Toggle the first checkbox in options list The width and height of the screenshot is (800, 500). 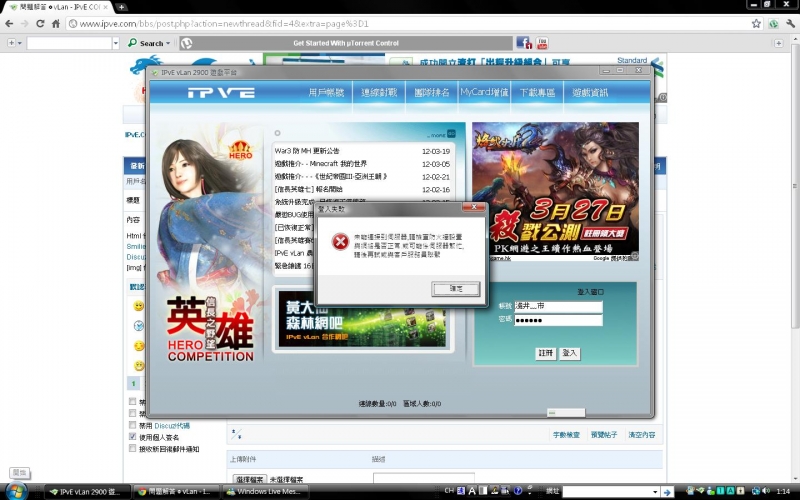pos(133,402)
